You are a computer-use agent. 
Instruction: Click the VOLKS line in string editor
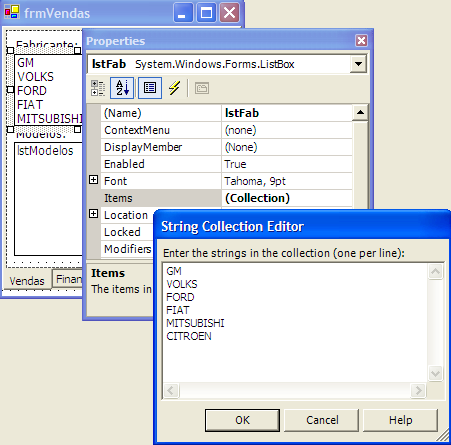coord(182,284)
